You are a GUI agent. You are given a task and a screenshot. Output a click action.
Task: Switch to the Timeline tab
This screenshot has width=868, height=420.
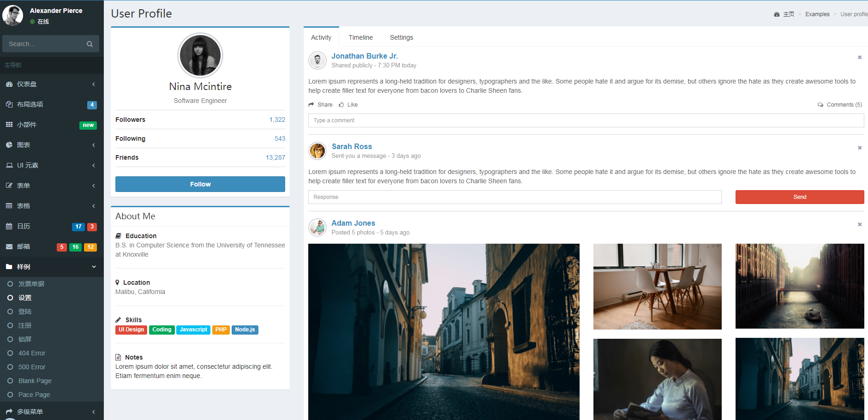pyautogui.click(x=361, y=37)
